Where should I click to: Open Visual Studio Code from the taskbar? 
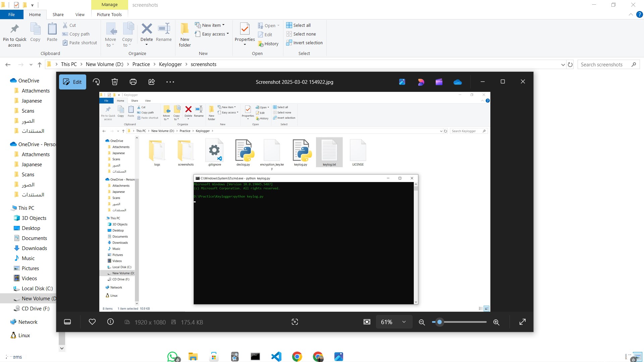tap(276, 356)
